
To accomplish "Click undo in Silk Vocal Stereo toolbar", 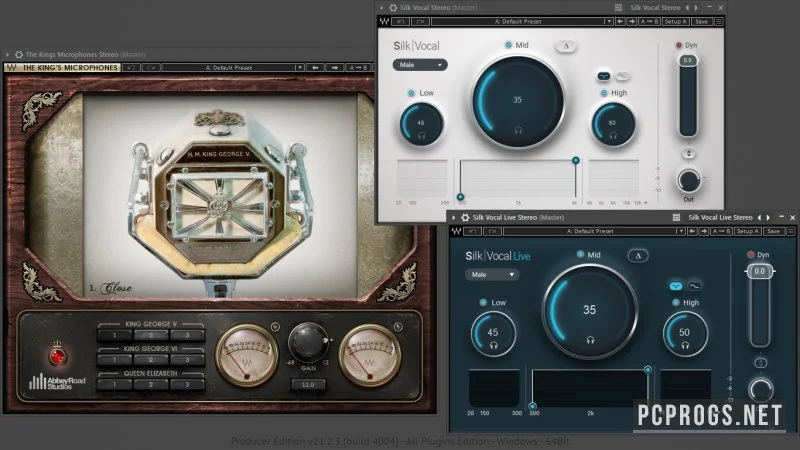I will pyautogui.click(x=401, y=21).
